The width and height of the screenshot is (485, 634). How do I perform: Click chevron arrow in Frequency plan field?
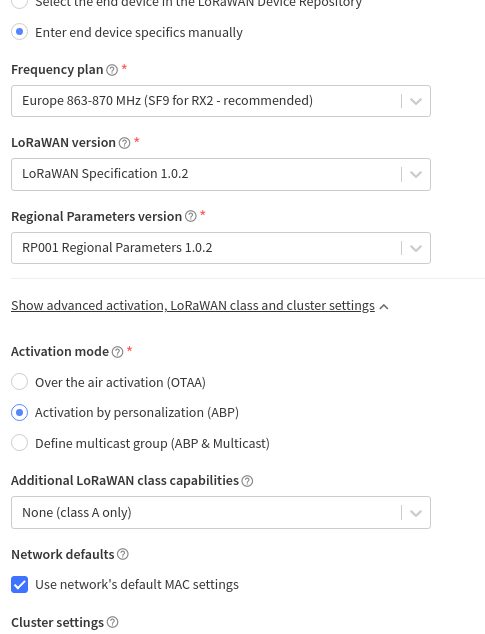416,101
